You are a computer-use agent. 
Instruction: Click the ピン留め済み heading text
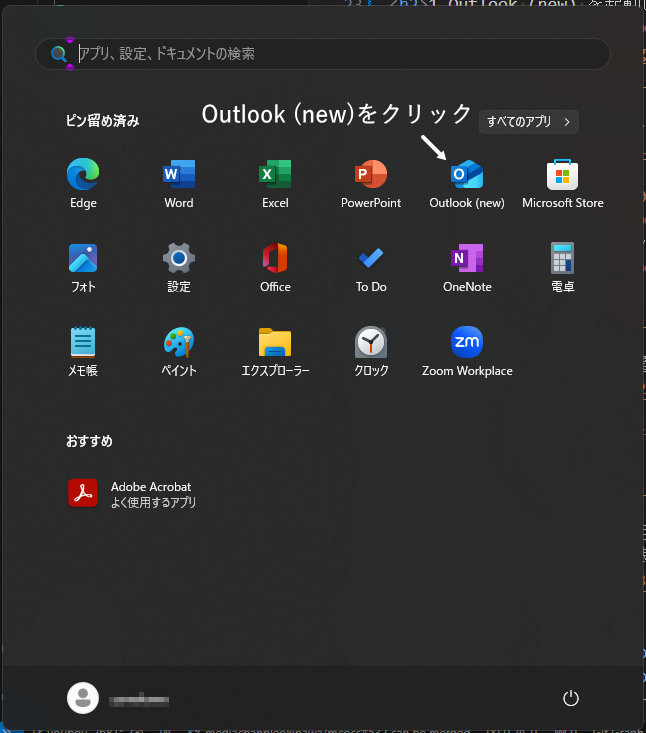(102, 121)
